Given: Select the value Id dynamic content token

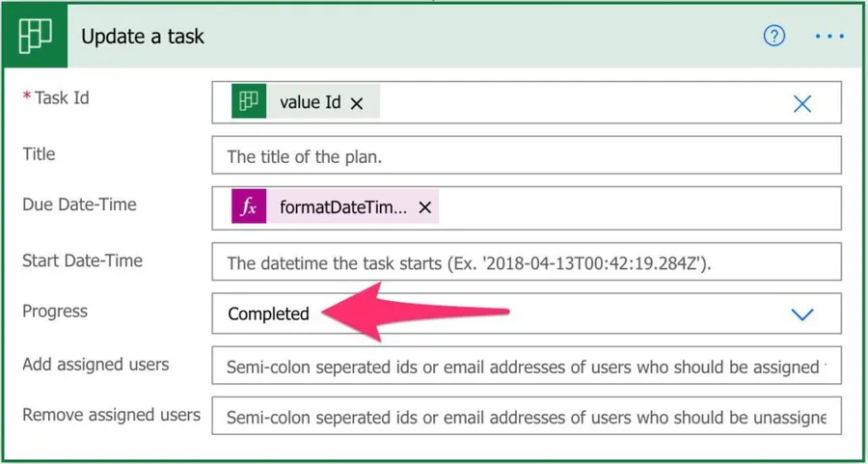Looking at the screenshot, I should pyautogui.click(x=310, y=102).
